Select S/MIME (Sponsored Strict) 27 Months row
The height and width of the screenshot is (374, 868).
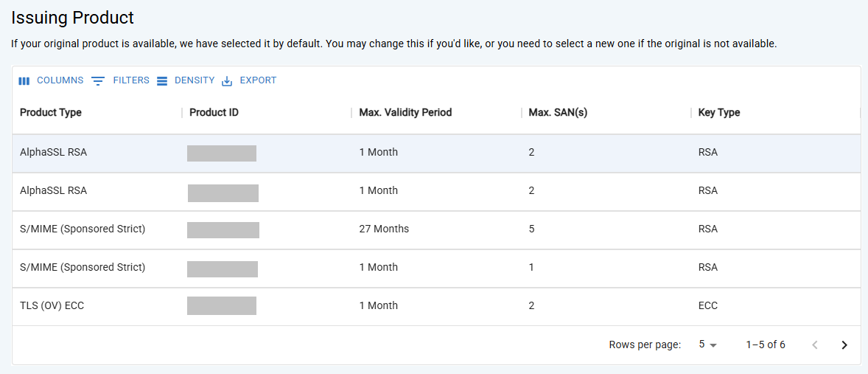[x=436, y=230]
